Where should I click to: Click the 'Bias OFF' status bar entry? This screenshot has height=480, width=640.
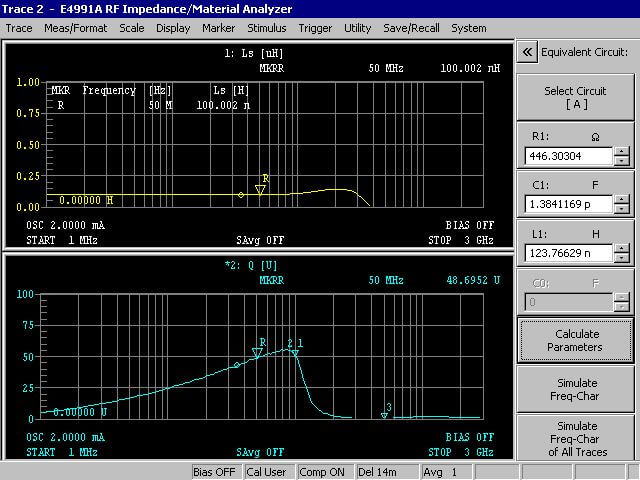click(x=214, y=472)
